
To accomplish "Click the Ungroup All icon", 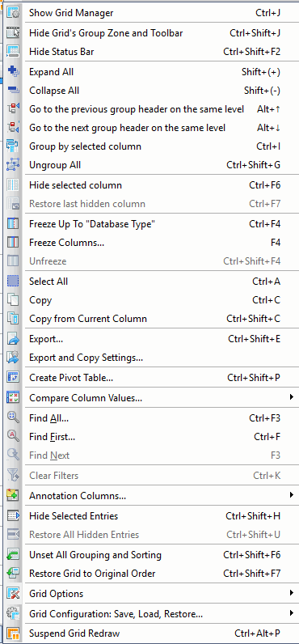I will pos(13,165).
